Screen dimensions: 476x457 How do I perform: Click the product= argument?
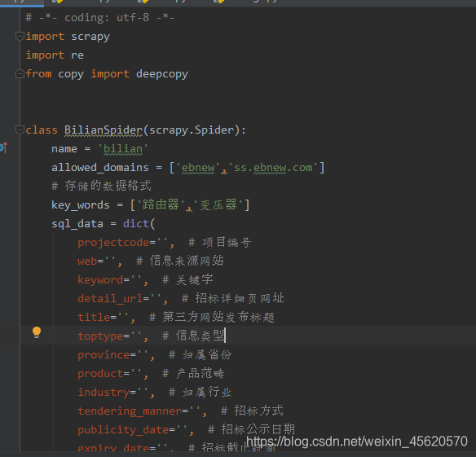tap(100, 374)
